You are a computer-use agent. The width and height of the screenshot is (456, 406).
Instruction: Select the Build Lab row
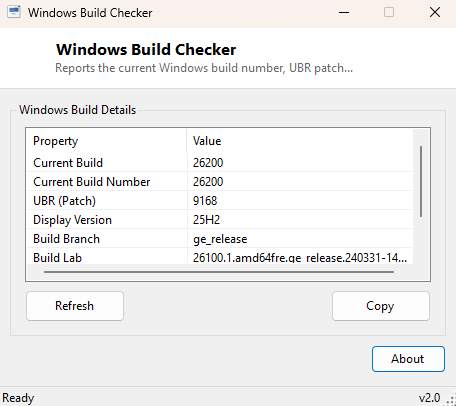pos(220,257)
